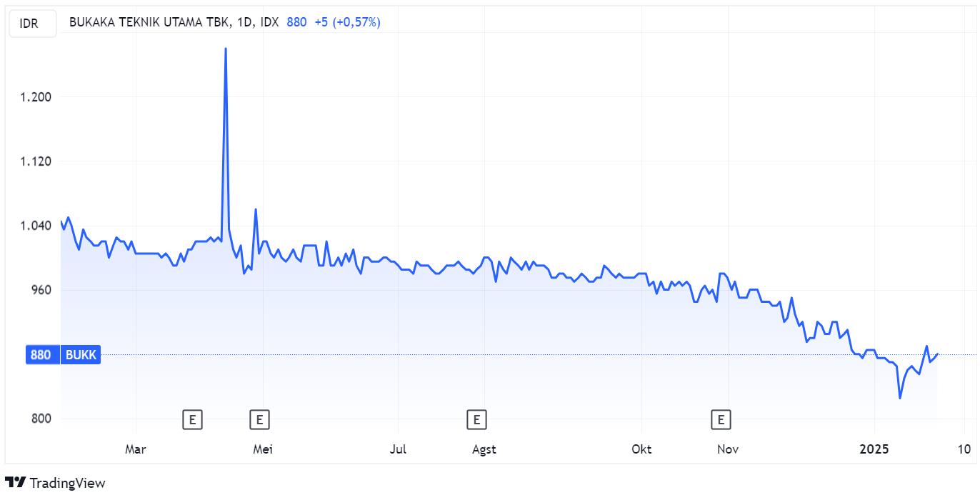The height and width of the screenshot is (495, 980).
Task: Click the BUKK ticker tag
Action: click(x=81, y=355)
